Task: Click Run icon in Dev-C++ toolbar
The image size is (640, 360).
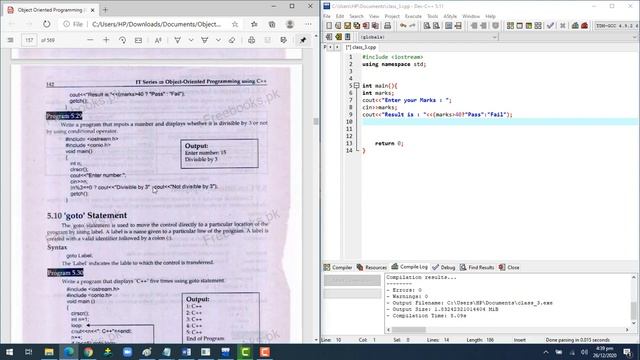Action: [x=520, y=26]
